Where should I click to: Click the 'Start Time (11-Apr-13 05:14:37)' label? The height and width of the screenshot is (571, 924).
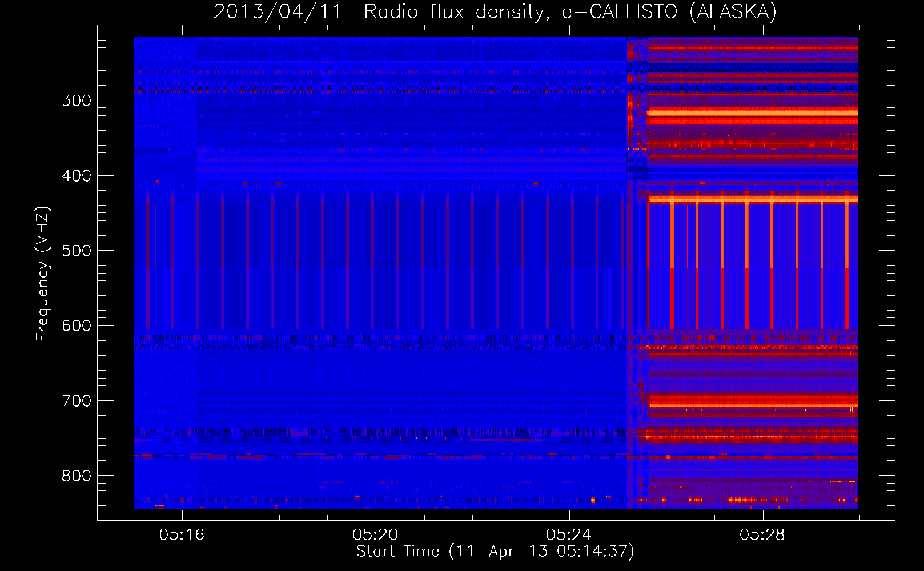point(495,551)
